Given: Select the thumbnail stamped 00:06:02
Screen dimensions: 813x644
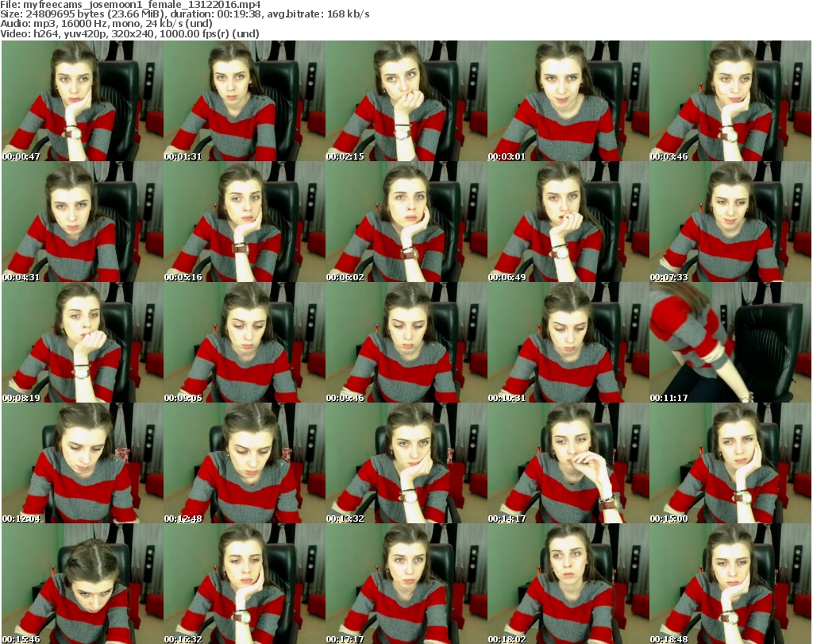Looking at the screenshot, I should pos(406,222).
